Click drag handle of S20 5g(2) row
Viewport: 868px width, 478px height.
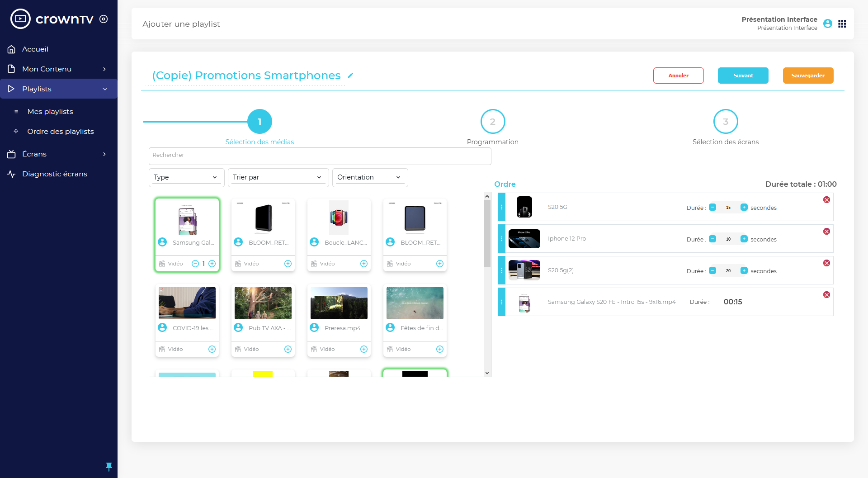coord(501,270)
